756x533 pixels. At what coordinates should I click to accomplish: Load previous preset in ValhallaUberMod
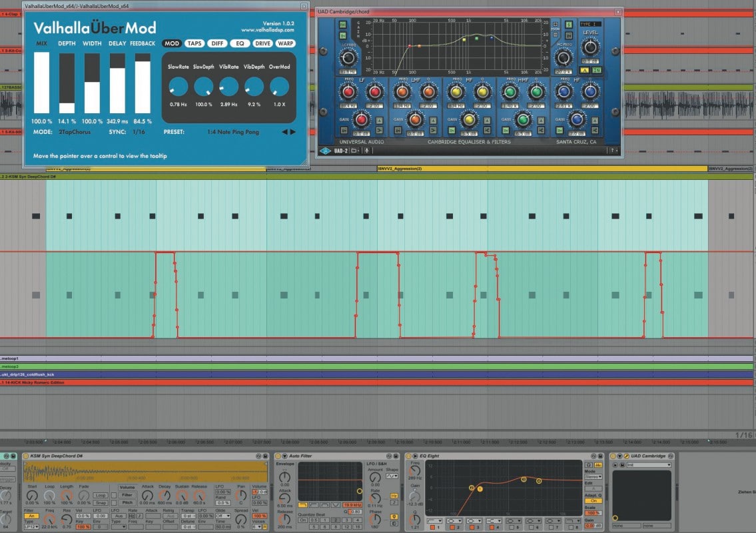(x=284, y=132)
